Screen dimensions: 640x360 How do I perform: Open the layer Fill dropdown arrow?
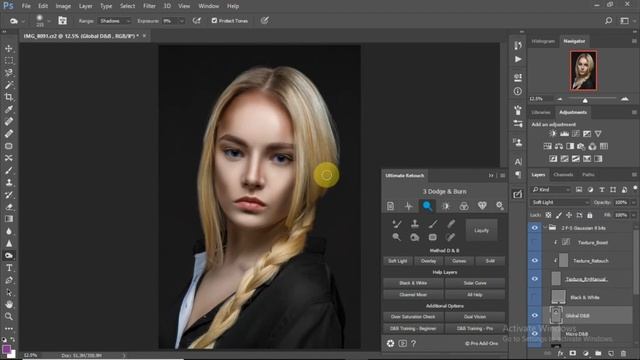[x=633, y=215]
